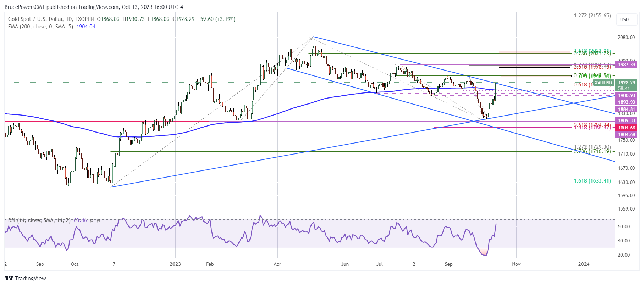Select the XAUUSD price label tag

[x=604, y=83]
